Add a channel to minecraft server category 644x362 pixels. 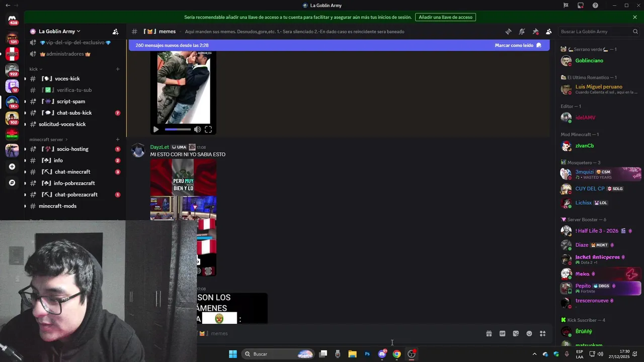click(x=118, y=139)
